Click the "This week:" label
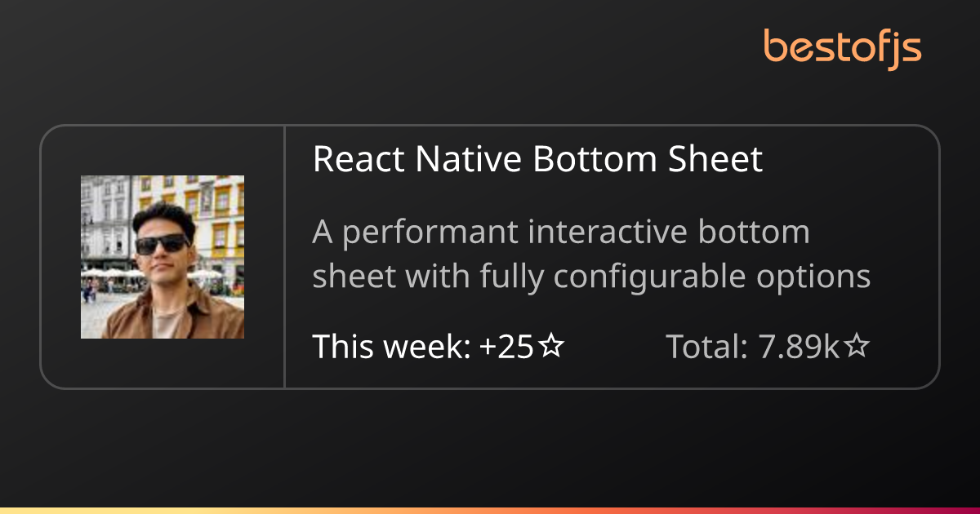The image size is (980, 514). [x=391, y=348]
